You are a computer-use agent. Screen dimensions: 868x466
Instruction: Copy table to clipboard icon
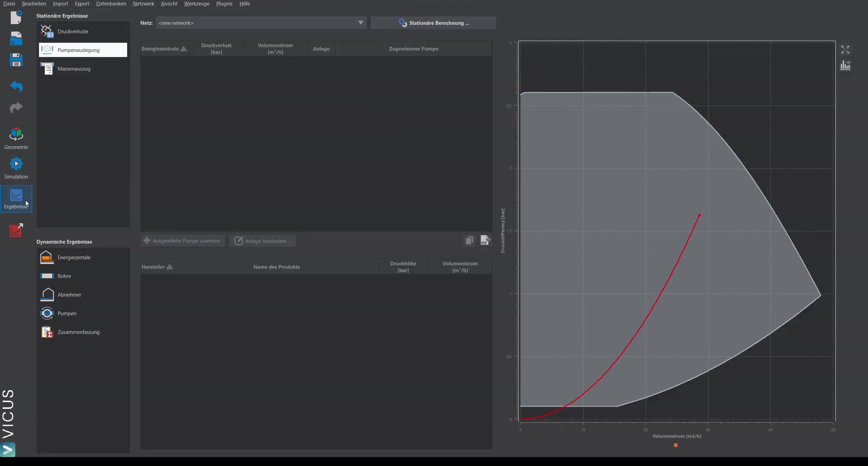(x=469, y=240)
